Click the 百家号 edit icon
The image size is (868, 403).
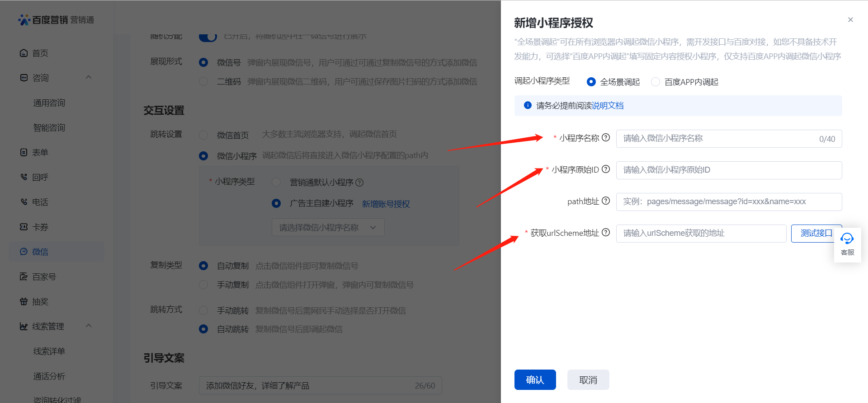(x=24, y=277)
